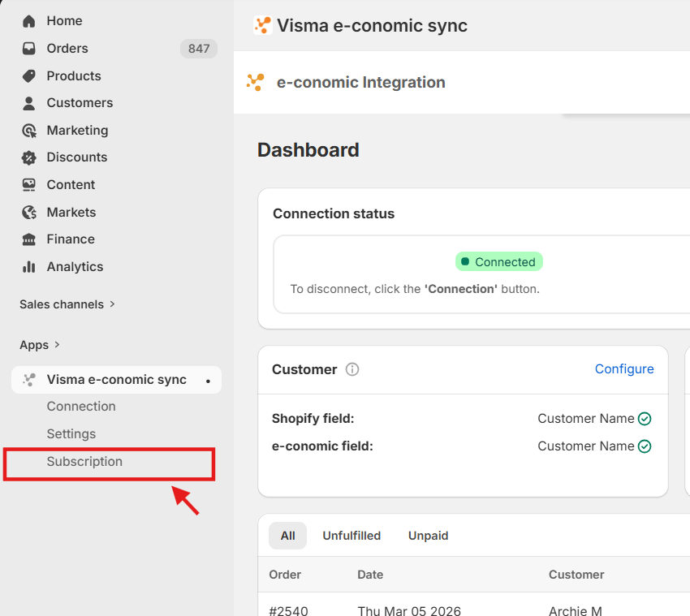Click the pin dot next to Visma e-conomic sync

tap(208, 381)
